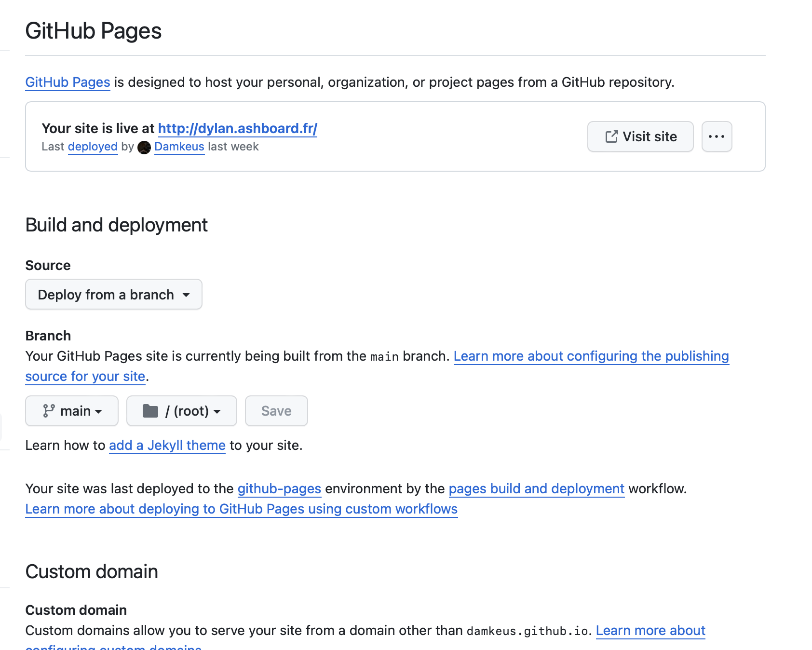The image size is (812, 650).
Task: Click the external link icon in Visit site
Action: click(x=611, y=137)
